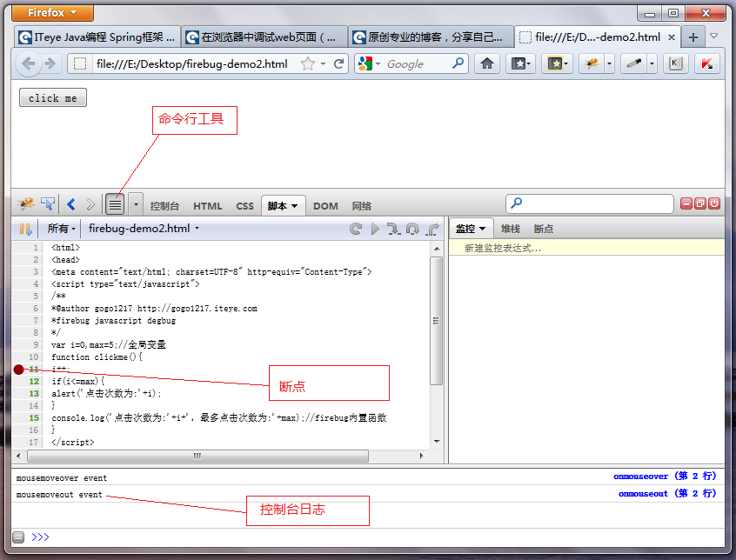736x560 pixels.
Task: Activate the command line panel icon
Action: [114, 203]
